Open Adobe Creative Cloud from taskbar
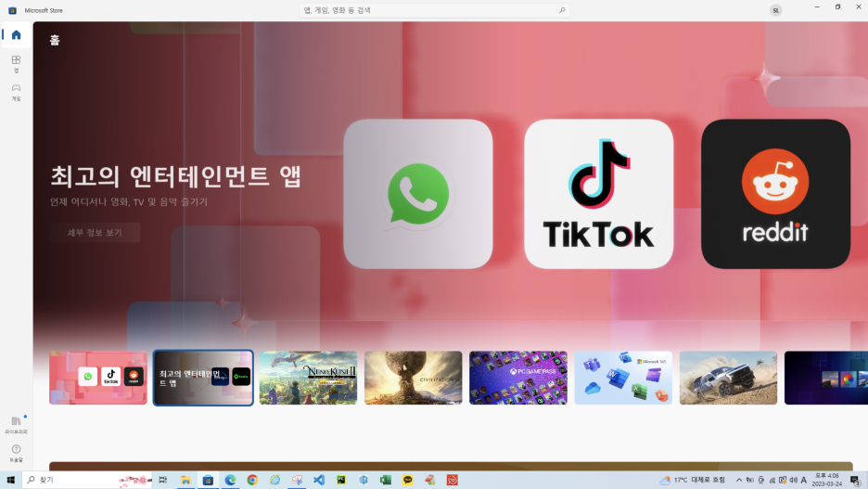Image resolution: width=868 pixels, height=489 pixels. 453,480
